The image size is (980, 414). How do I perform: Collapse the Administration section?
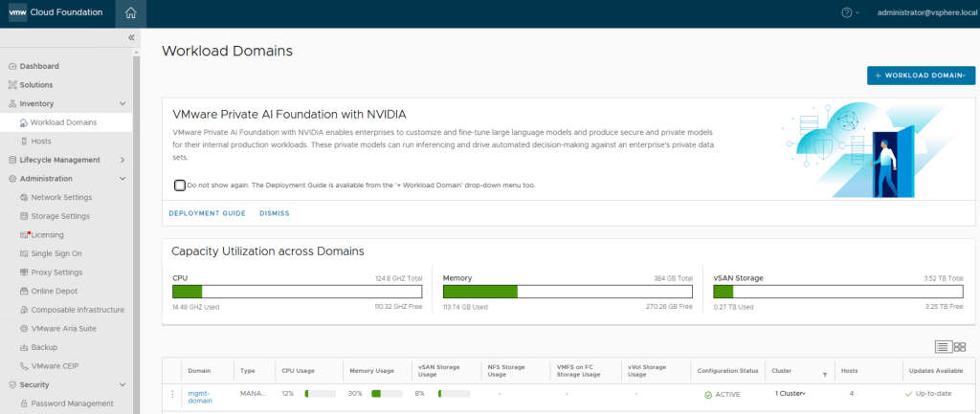pyautogui.click(x=122, y=178)
